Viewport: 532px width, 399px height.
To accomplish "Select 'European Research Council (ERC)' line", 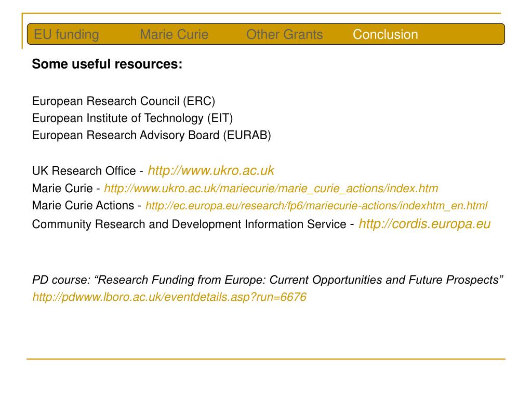I will click(x=124, y=101).
